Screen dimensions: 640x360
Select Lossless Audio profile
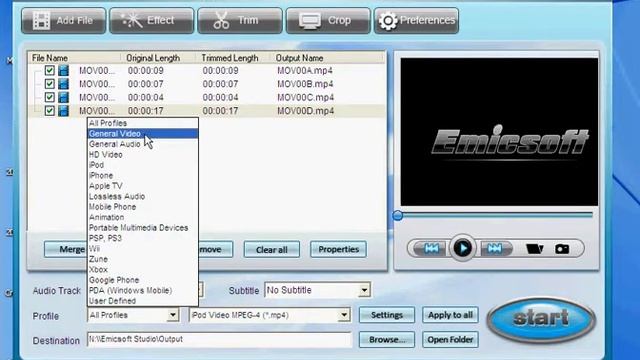tap(143, 196)
